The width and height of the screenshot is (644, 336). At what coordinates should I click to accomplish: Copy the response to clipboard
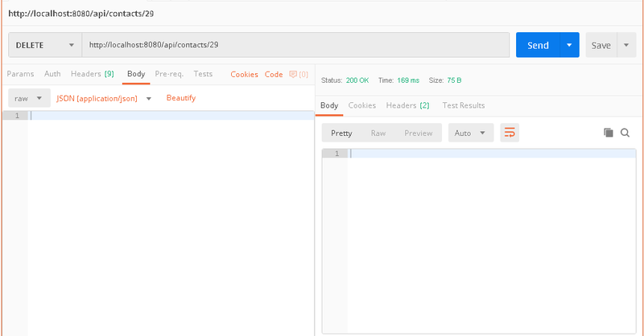(609, 133)
